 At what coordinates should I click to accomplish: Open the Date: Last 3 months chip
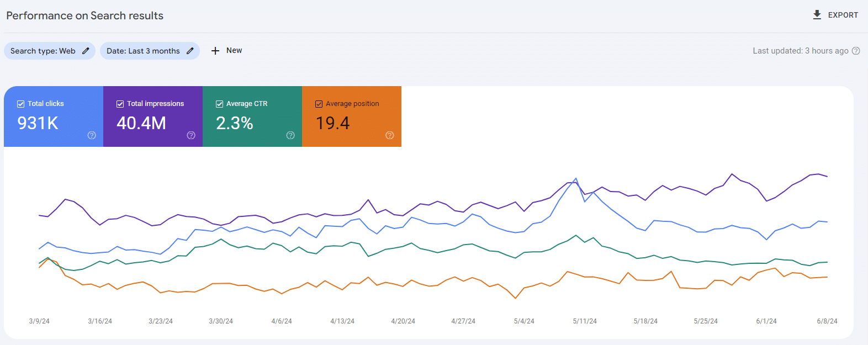coord(150,51)
